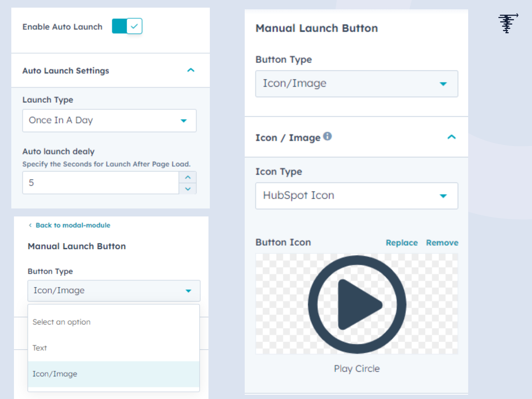
Task: Click the Play Circle icon preview
Action: pyautogui.click(x=356, y=304)
